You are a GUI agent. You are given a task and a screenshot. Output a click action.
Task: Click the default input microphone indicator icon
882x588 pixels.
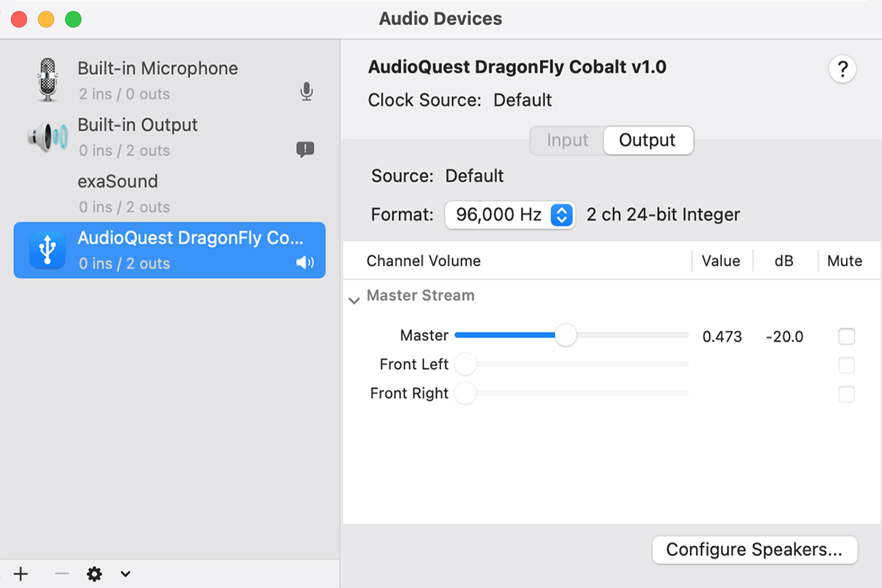pyautogui.click(x=306, y=92)
